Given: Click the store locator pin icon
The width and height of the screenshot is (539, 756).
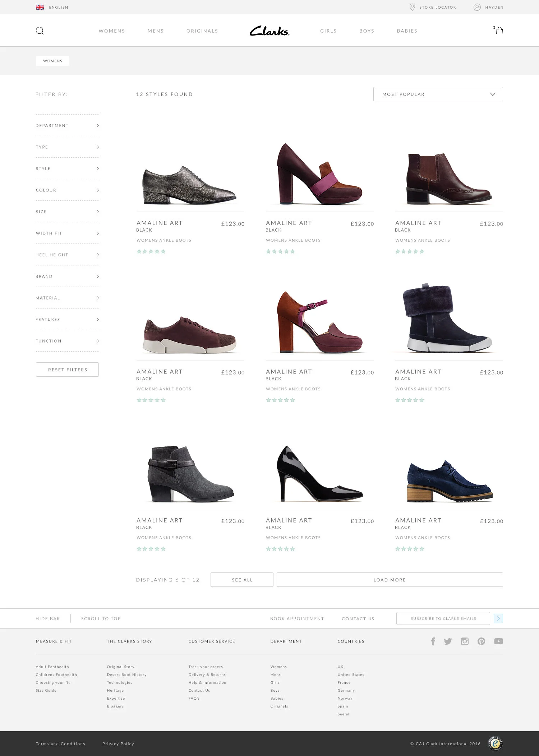Looking at the screenshot, I should 412,7.
